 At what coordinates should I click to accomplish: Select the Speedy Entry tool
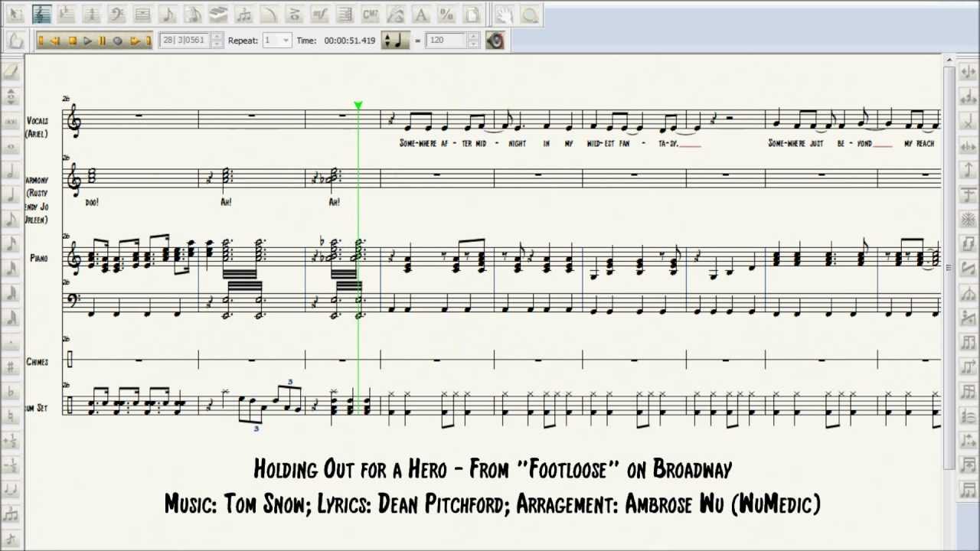pyautogui.click(x=193, y=15)
